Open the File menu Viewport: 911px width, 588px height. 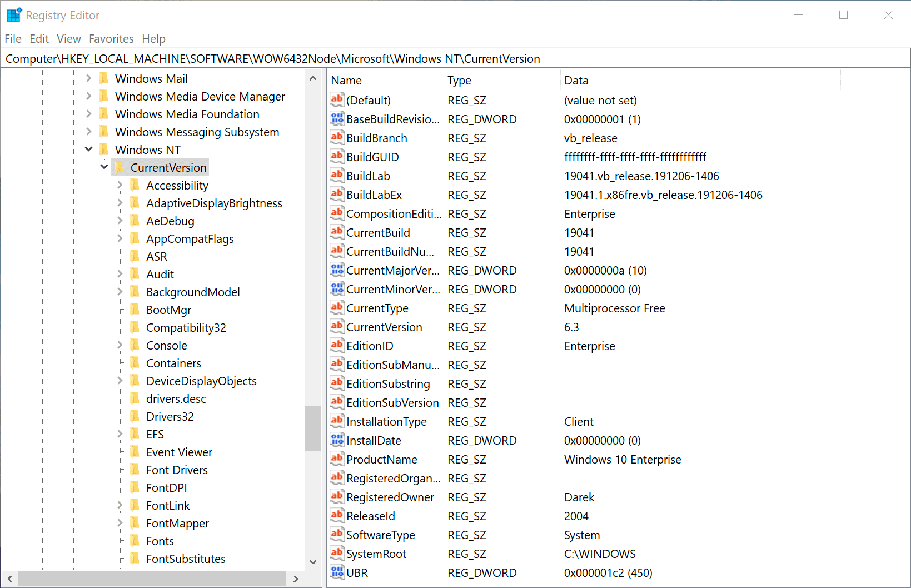point(13,39)
